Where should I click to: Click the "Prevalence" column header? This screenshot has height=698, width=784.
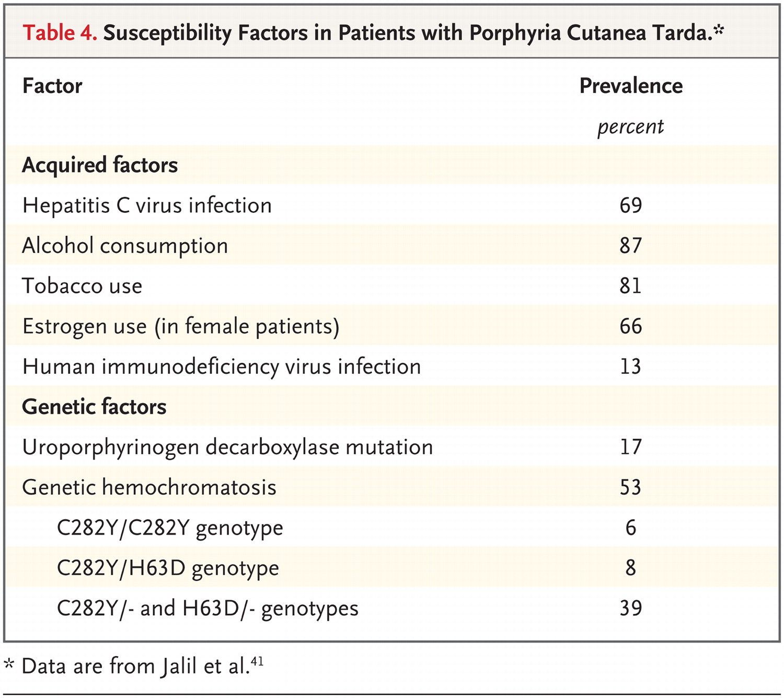pyautogui.click(x=631, y=86)
